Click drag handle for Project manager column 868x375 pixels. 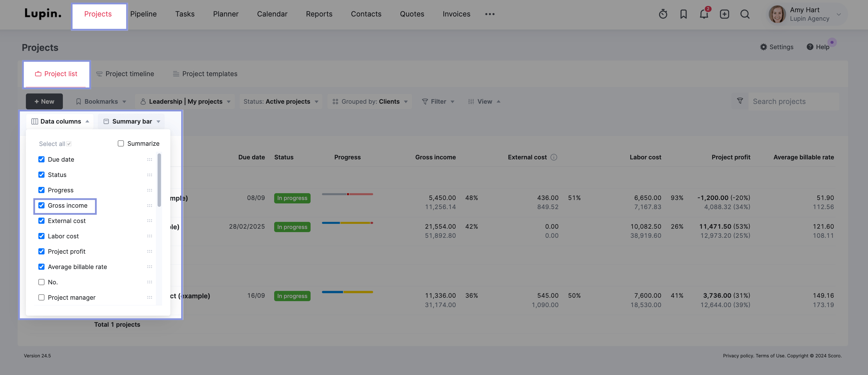tap(150, 297)
